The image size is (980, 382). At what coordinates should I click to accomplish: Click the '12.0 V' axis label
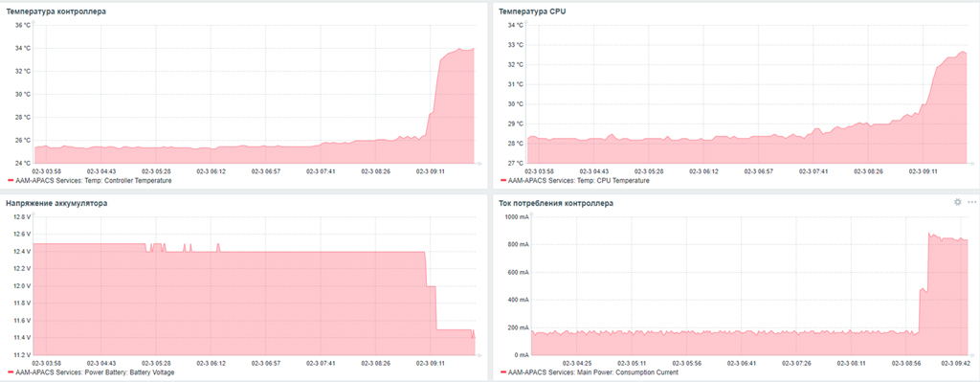click(x=22, y=285)
